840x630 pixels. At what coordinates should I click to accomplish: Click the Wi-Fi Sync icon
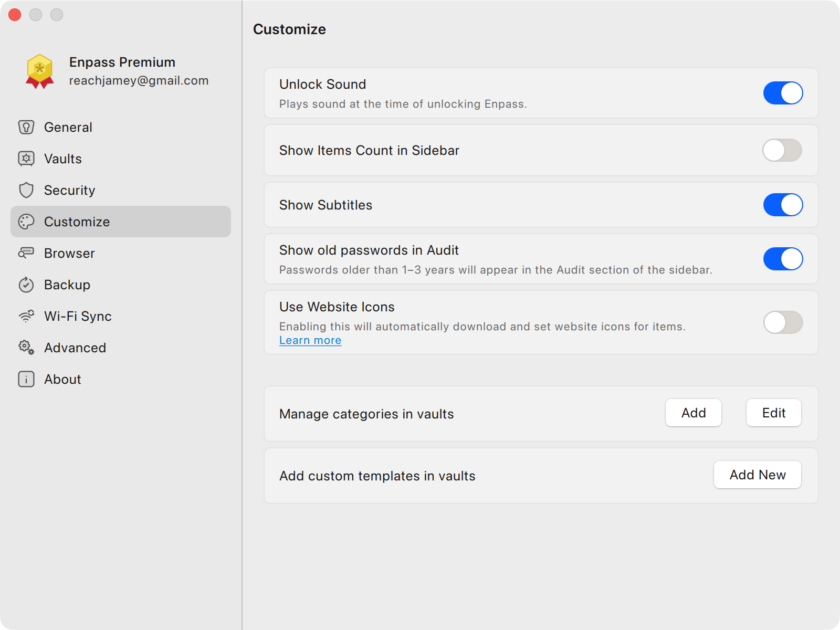click(x=26, y=316)
